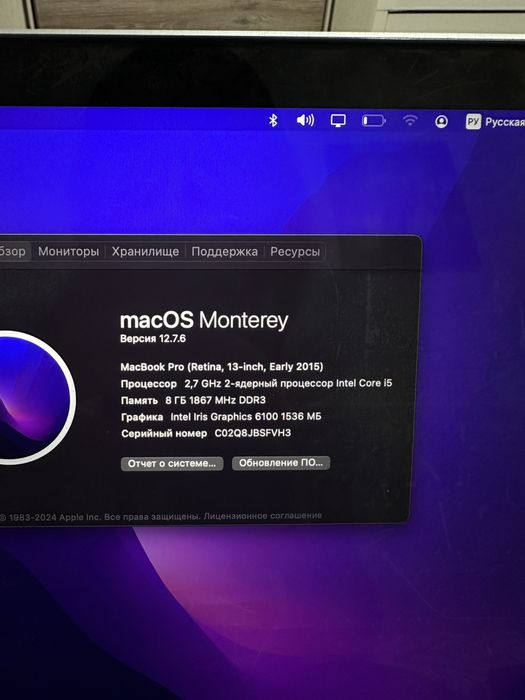Screen dimensions: 525x700
Task: Select the Ресурсы tab
Action: (x=295, y=251)
